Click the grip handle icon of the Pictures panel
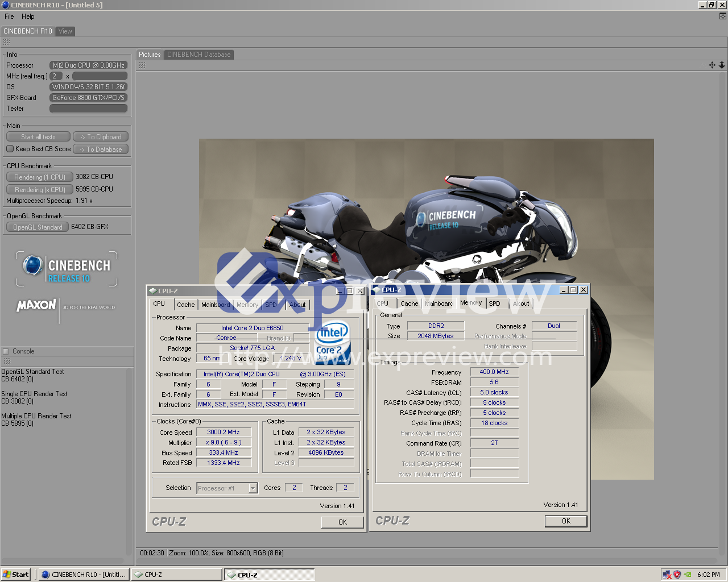 click(142, 65)
